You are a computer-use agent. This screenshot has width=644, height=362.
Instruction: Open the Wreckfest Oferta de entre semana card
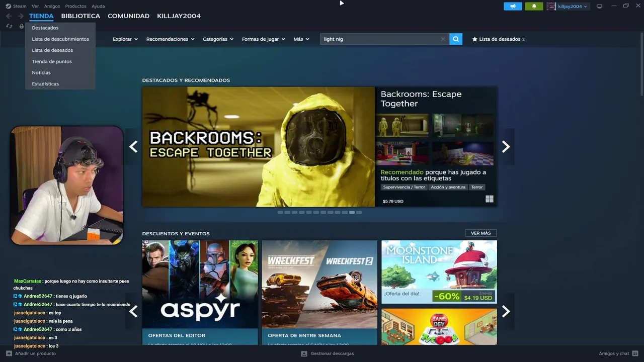319,293
